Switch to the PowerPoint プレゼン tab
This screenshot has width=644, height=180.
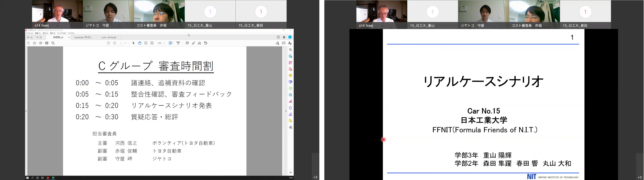(x=83, y=37)
